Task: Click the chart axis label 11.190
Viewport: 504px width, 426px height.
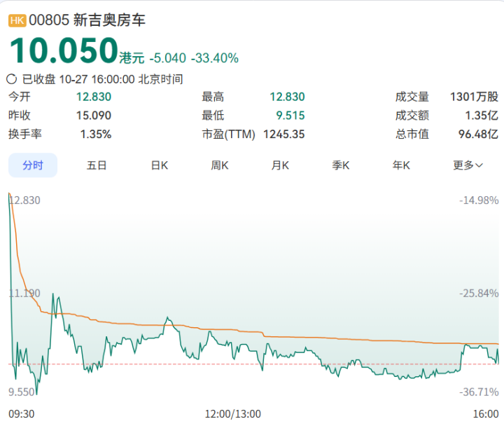Action: coord(24,294)
